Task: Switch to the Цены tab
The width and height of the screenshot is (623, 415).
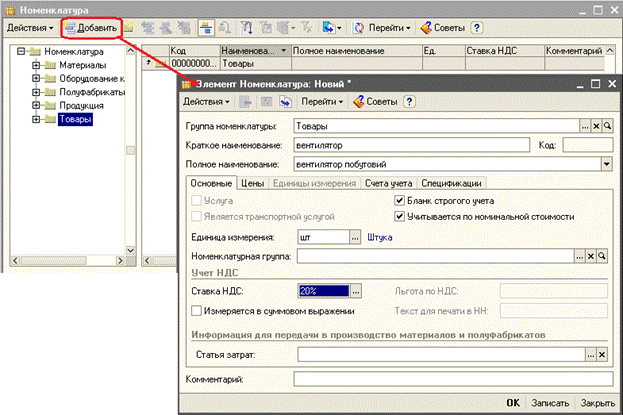Action: (x=253, y=183)
